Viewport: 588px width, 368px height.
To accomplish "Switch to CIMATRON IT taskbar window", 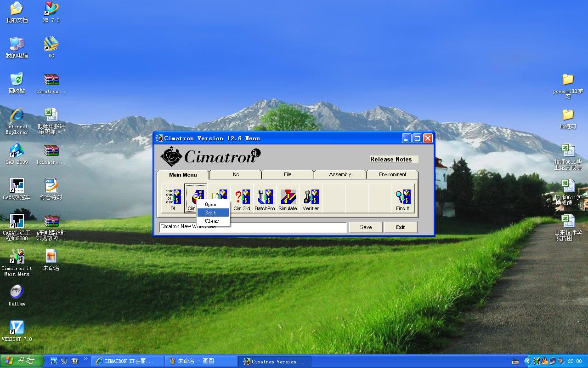I will [x=128, y=361].
